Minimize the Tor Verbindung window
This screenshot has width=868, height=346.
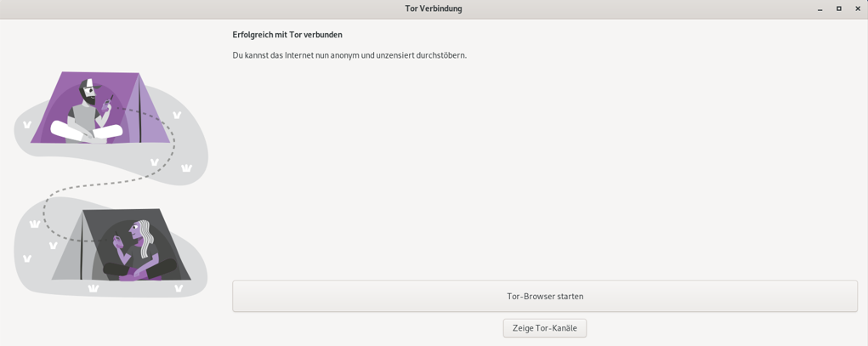pyautogui.click(x=820, y=9)
